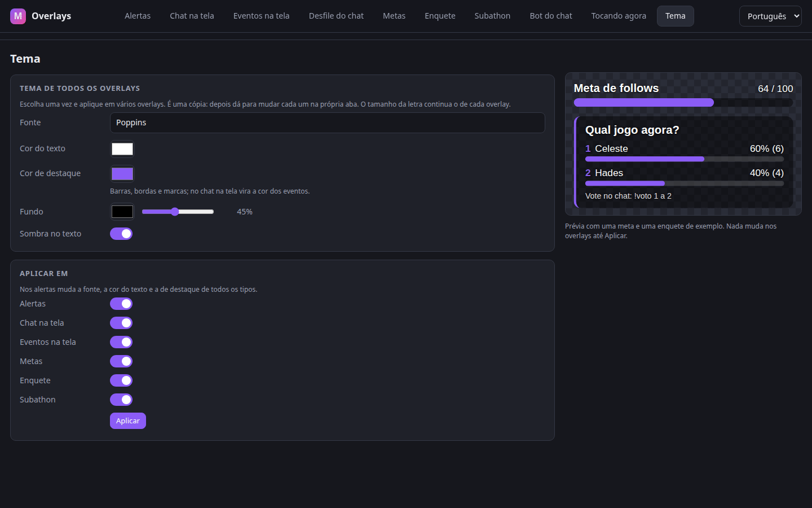Click the Aplicar button
The image size is (812, 508).
[128, 421]
